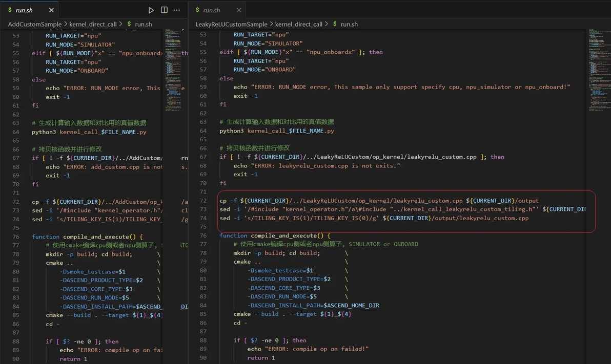
Task: Open the More Actions ellipsis menu
Action: 176,10
